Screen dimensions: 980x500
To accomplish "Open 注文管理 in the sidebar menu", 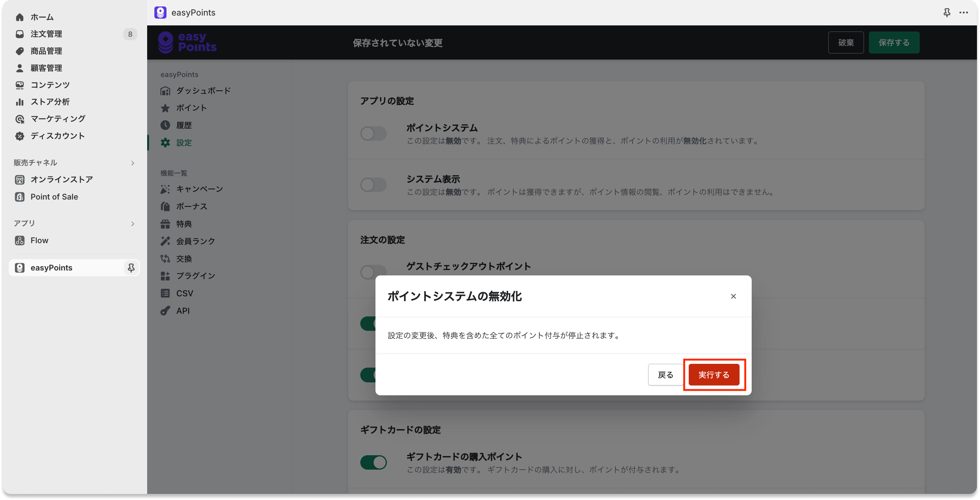I will click(46, 34).
